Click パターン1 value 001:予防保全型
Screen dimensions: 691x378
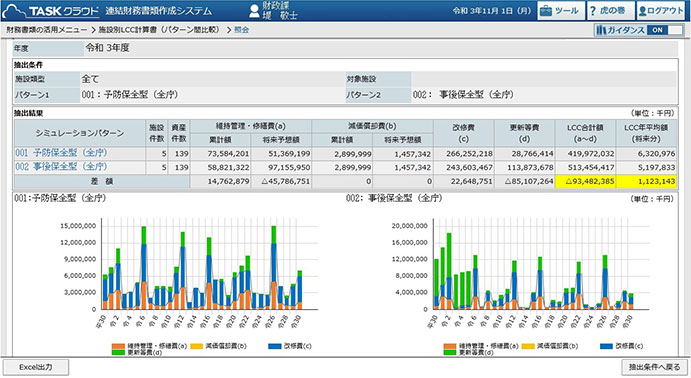tap(130, 95)
